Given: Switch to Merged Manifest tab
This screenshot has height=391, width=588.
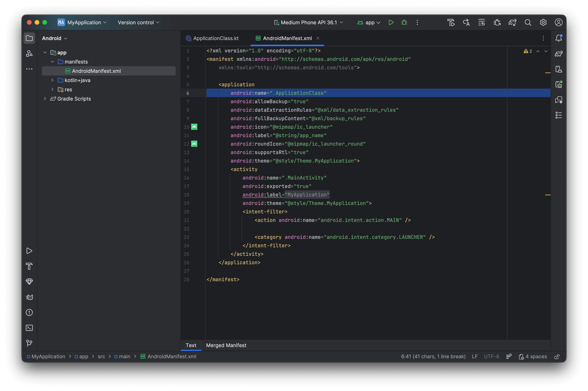Looking at the screenshot, I should (x=226, y=345).
